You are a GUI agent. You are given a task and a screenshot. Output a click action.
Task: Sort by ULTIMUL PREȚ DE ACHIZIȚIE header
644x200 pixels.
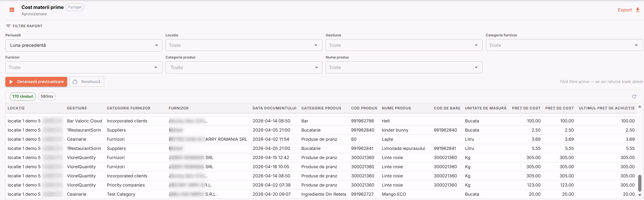click(607, 108)
